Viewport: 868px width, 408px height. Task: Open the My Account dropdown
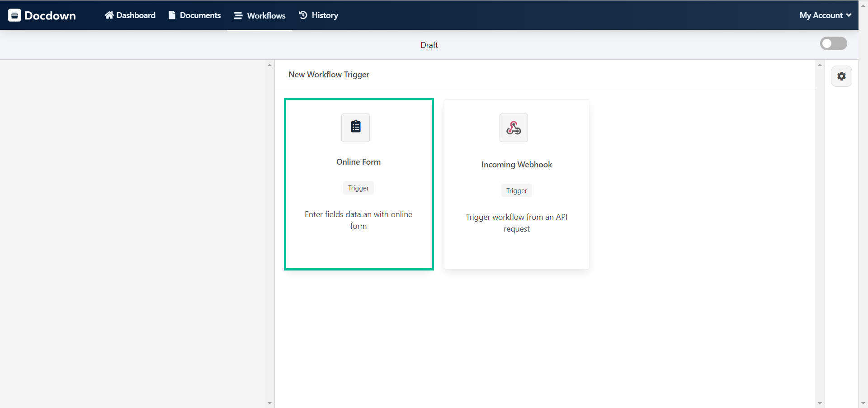(x=824, y=15)
